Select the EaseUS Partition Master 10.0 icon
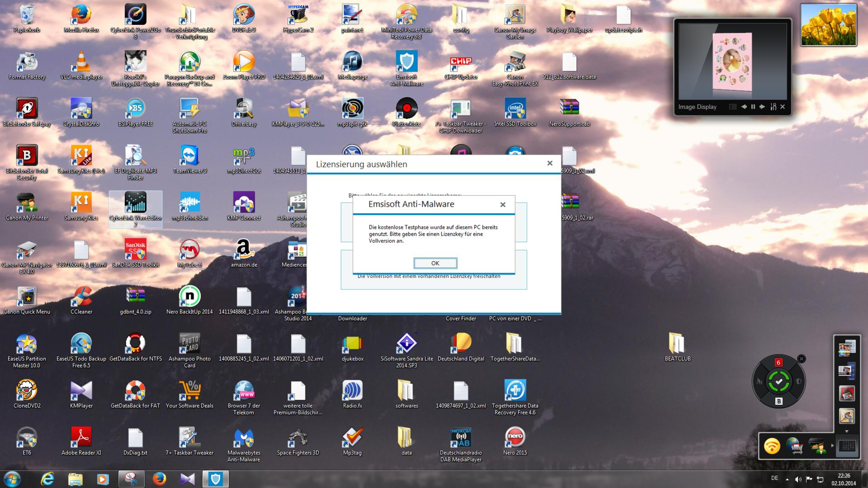The image size is (868, 488). (x=27, y=351)
